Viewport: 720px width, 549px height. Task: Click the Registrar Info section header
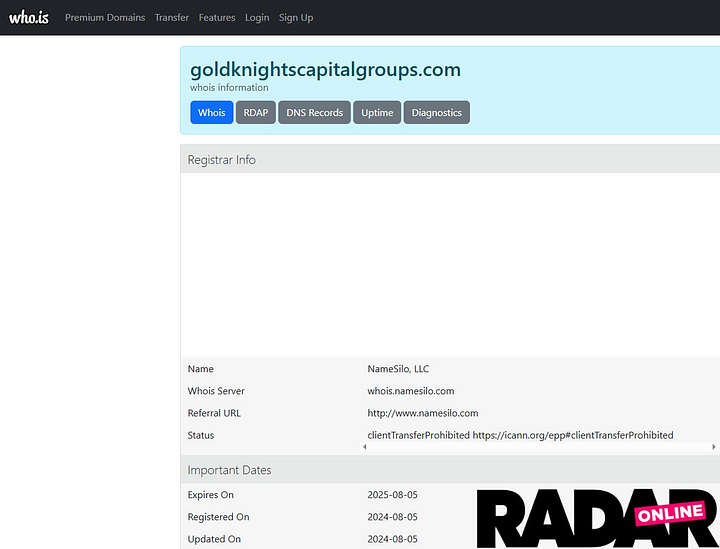(x=450, y=159)
